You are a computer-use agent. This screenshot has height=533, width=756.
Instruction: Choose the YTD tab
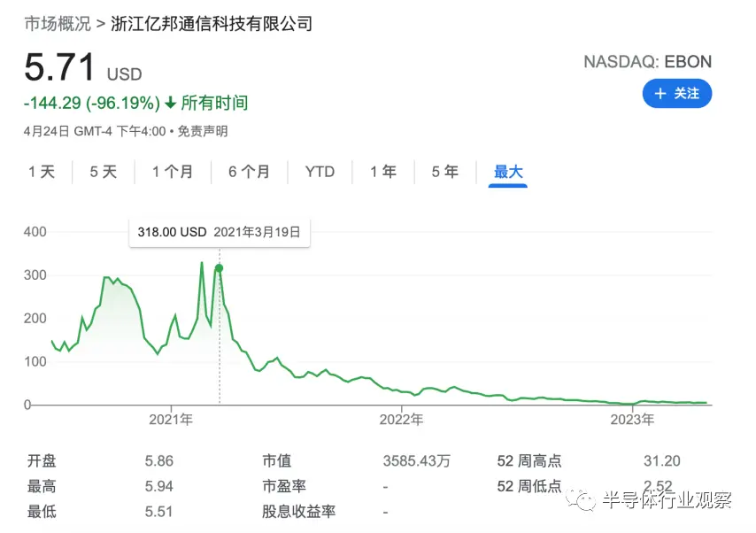pyautogui.click(x=320, y=172)
